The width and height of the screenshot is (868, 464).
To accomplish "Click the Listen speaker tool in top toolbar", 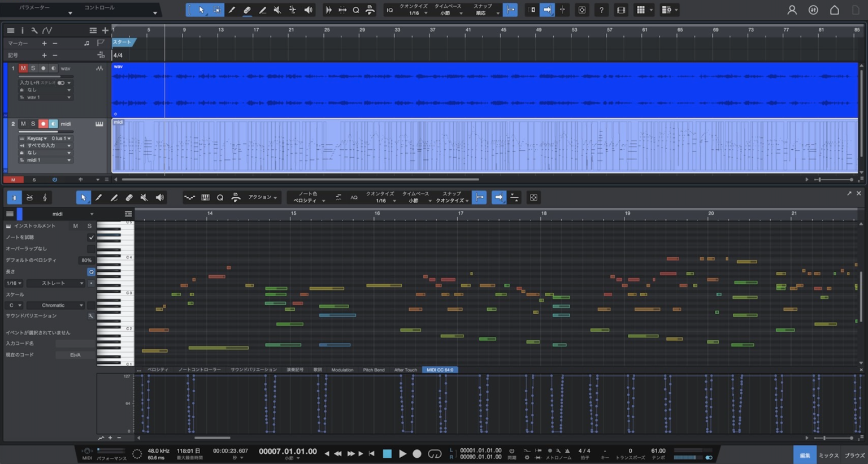I will pos(308,10).
